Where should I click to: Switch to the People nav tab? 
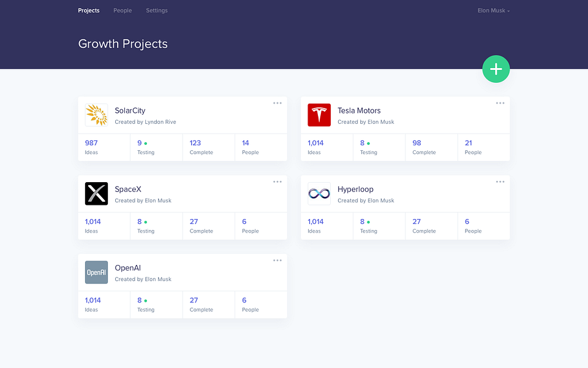coord(123,10)
